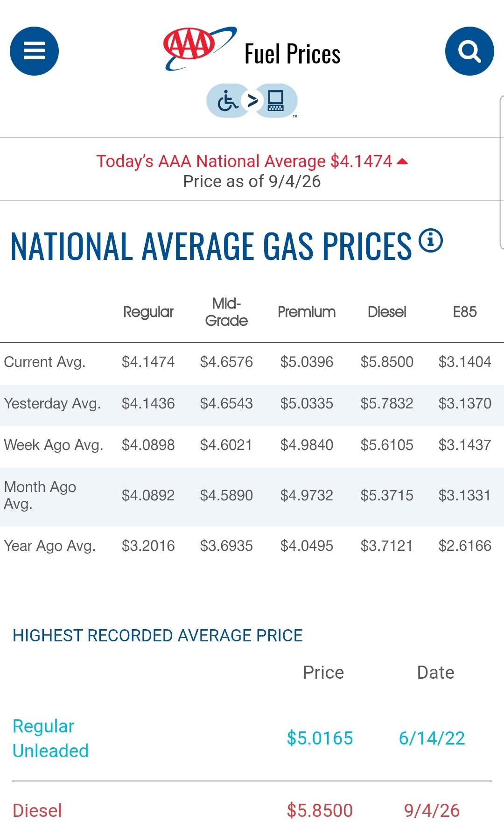Open the hamburger navigation menu

tap(34, 51)
